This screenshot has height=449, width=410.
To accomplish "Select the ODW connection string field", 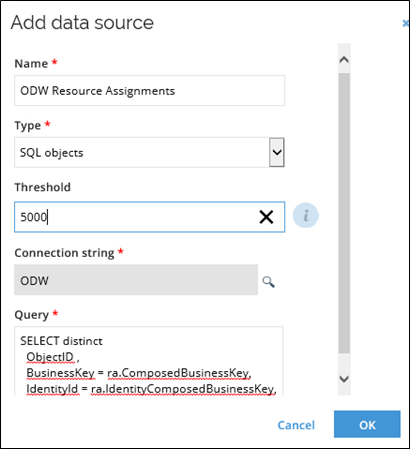I will pyautogui.click(x=136, y=280).
